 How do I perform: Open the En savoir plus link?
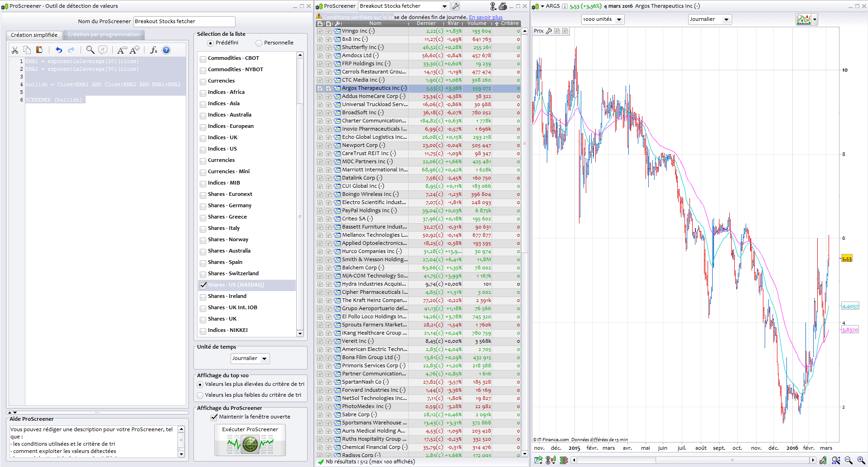(x=486, y=17)
